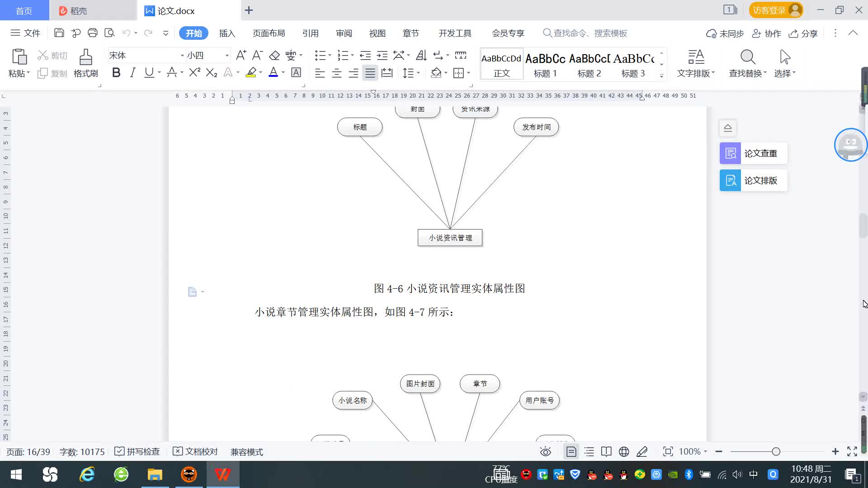Toggle bold formatting
This screenshot has width=868, height=488.
coord(116,73)
